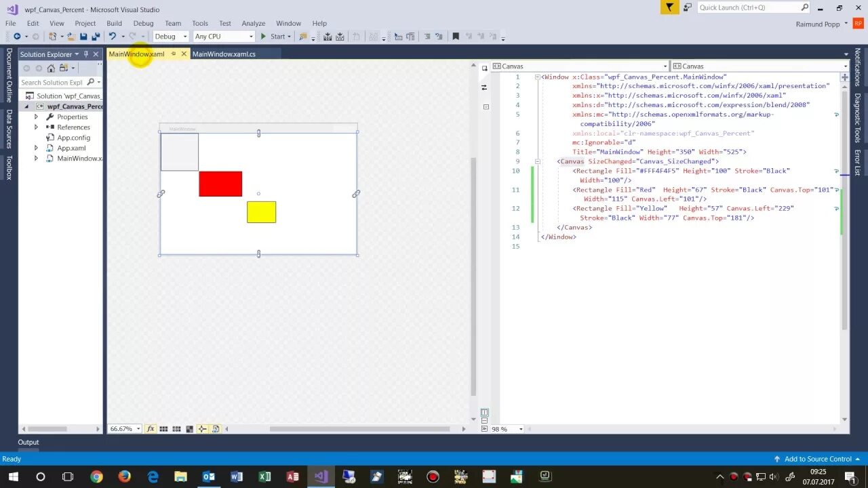
Task: Open the Any CPU platform dropdown
Action: coord(223,37)
